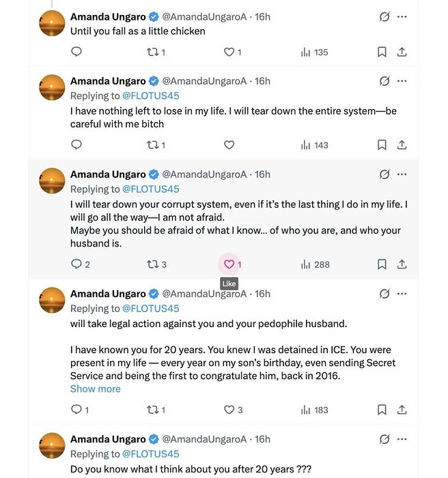Viewport: 448px width, 478px height.
Task: Bookmark the 'nothing left to lose' tweet
Action: pos(382,145)
